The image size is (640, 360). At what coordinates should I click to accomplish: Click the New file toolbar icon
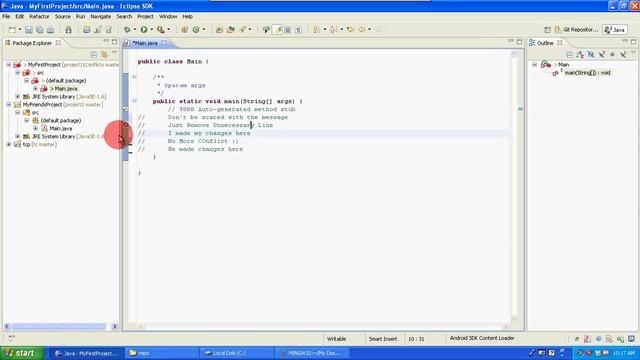(x=12, y=30)
